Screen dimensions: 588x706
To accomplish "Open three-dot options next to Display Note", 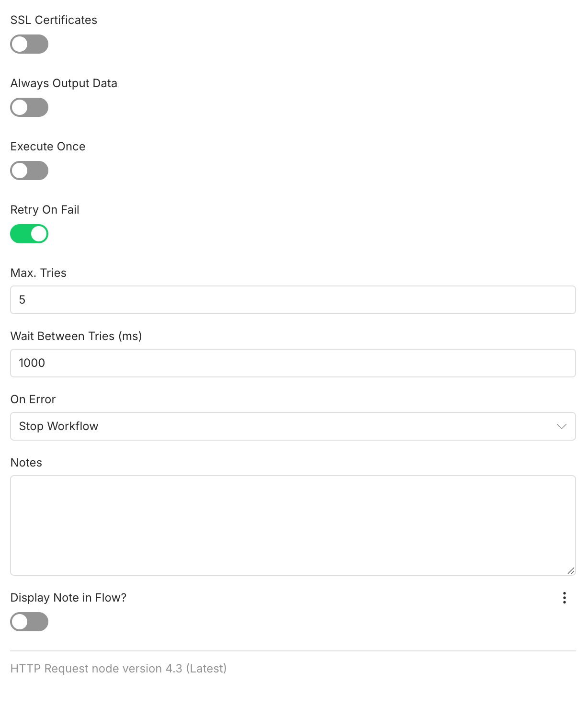I will pyautogui.click(x=565, y=598).
